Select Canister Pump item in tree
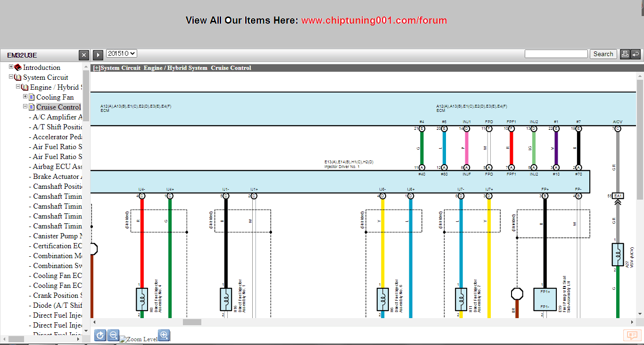 58,236
